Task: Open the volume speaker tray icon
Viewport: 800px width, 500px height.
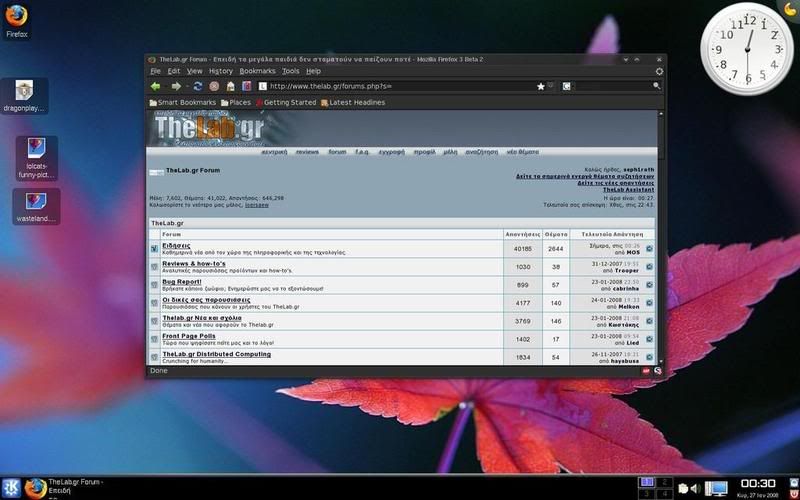Action: 695,489
